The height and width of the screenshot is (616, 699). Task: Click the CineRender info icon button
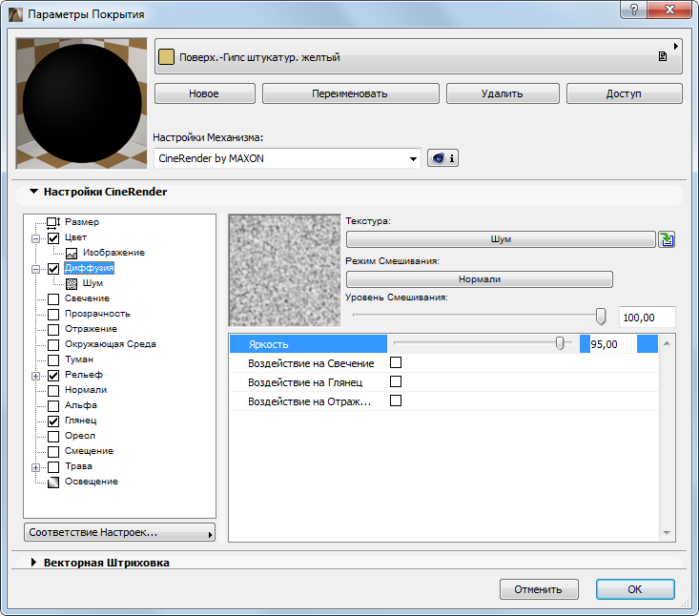(x=442, y=158)
